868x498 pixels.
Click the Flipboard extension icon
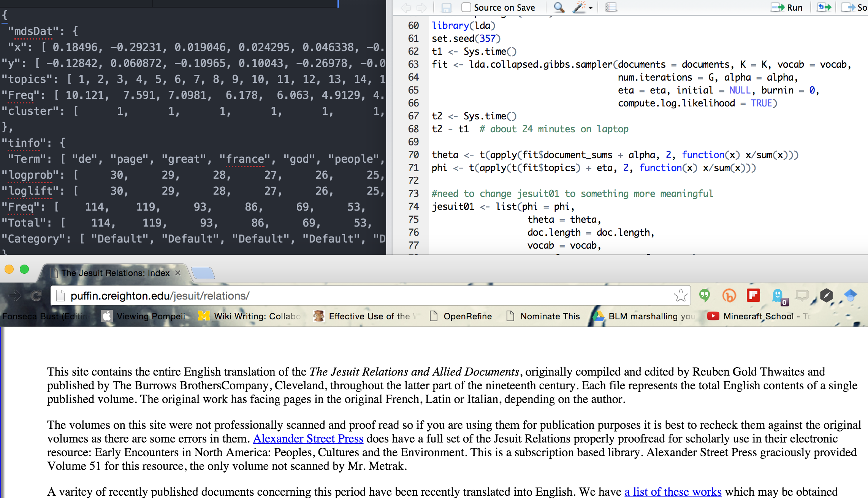(753, 295)
